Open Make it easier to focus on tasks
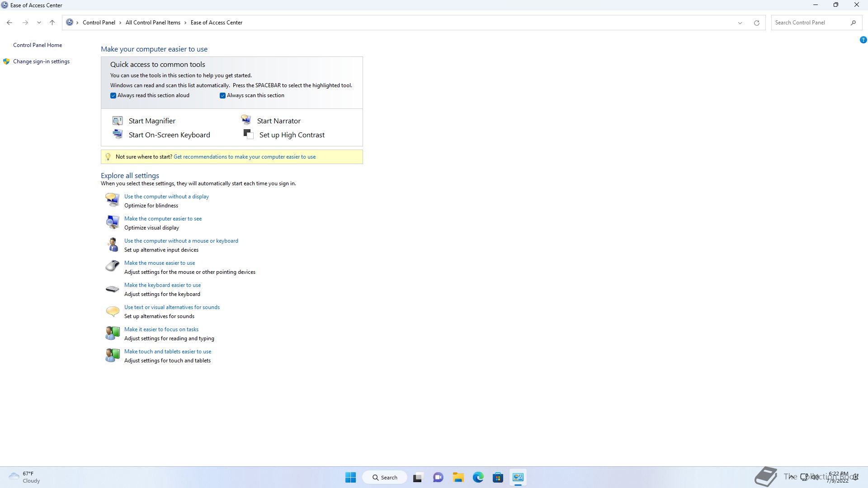The image size is (868, 488). pyautogui.click(x=161, y=329)
